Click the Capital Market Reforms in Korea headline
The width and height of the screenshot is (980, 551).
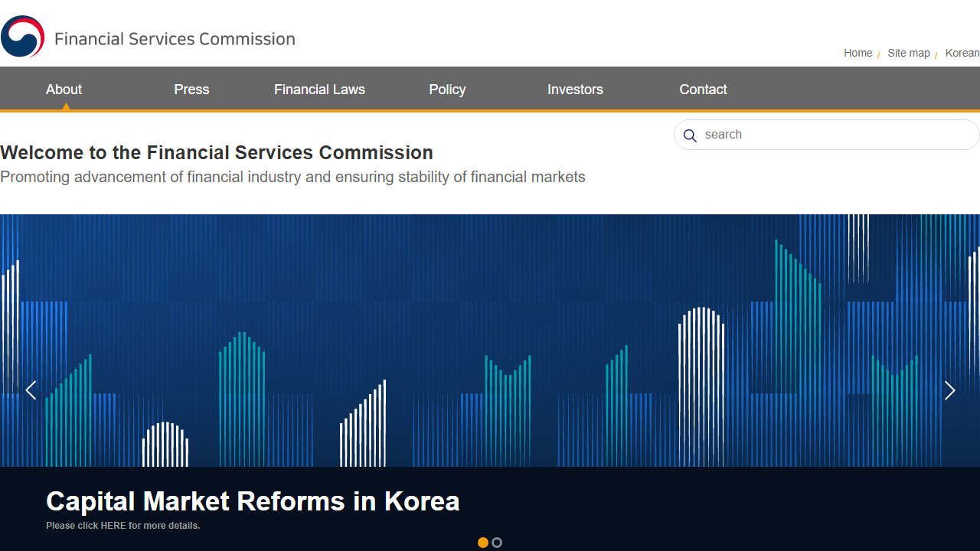tap(253, 501)
